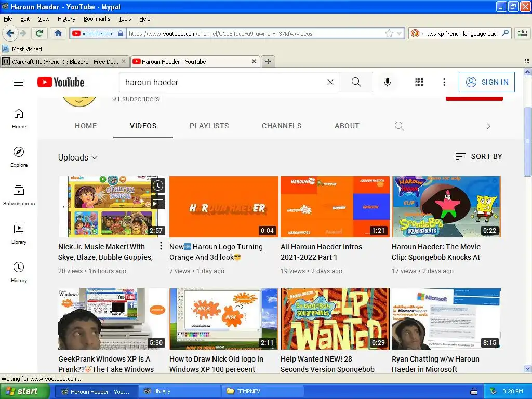532x399 pixels.
Task: Show more channel tabs with right chevron
Action: pos(488,126)
